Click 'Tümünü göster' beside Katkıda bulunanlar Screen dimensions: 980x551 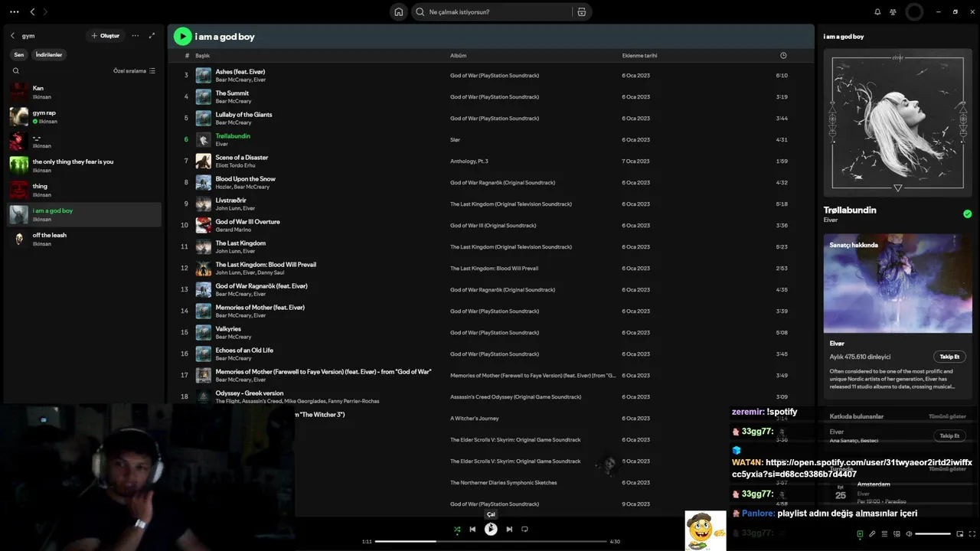coord(947,416)
